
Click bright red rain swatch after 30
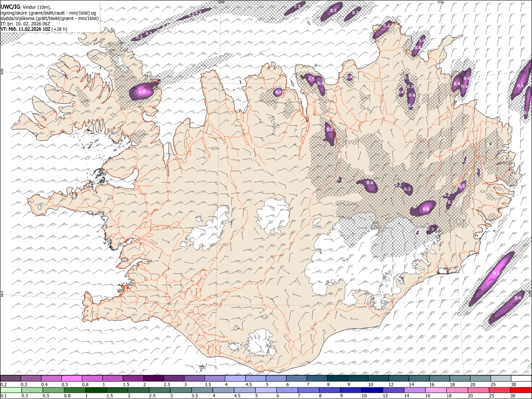(x=521, y=390)
